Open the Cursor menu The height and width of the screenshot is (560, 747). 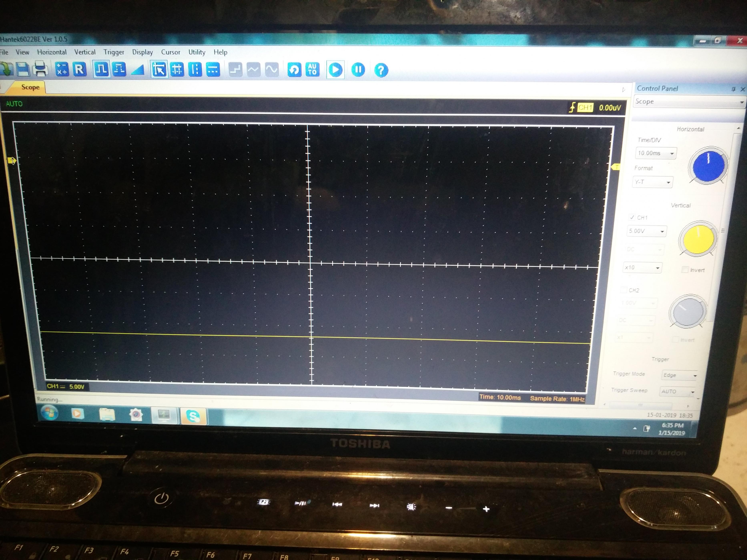pyautogui.click(x=170, y=52)
